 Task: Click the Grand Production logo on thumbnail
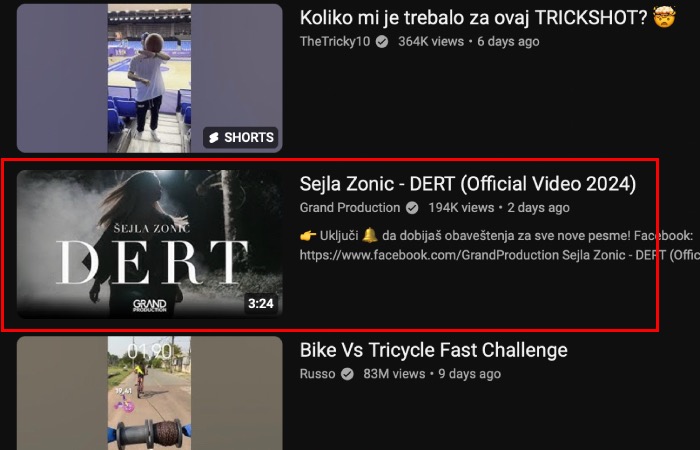(150, 305)
